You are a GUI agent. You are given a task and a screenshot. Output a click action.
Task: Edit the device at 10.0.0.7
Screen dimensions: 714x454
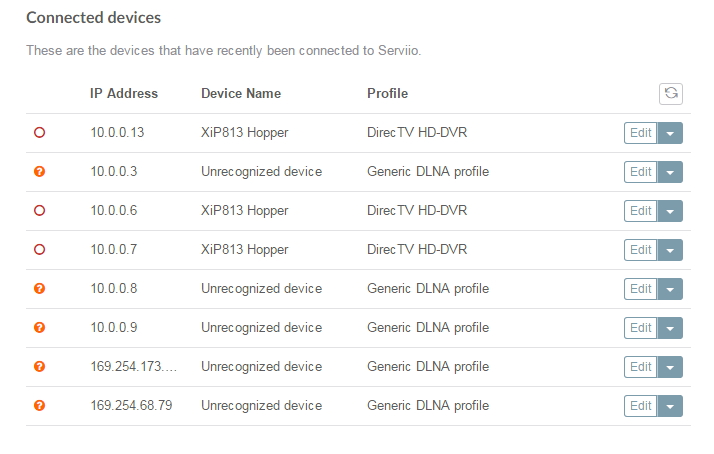pos(640,250)
